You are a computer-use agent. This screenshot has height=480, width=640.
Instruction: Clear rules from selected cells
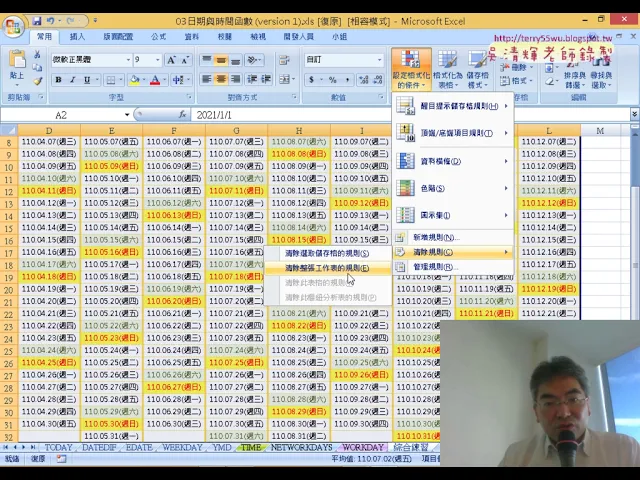[327, 253]
